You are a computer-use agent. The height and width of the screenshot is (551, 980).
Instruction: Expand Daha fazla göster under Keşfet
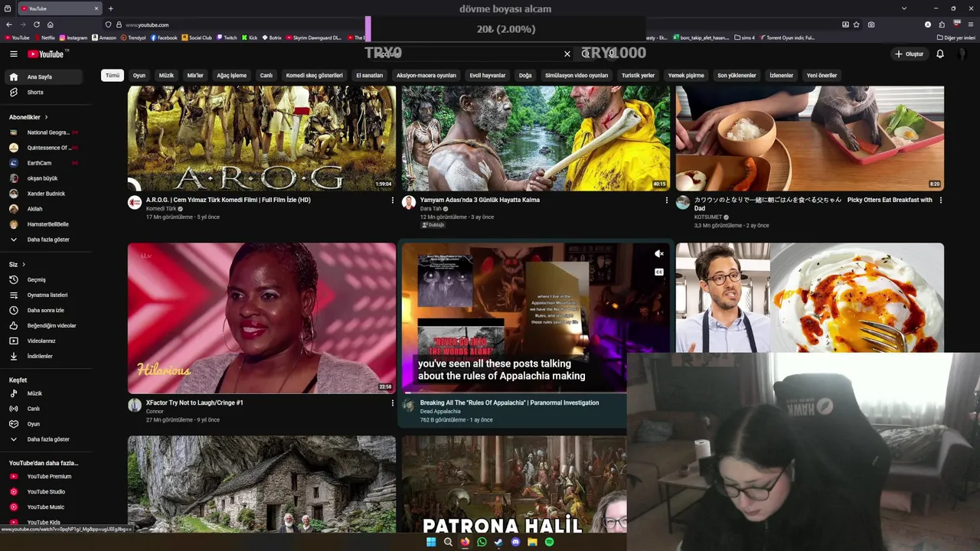[44, 439]
